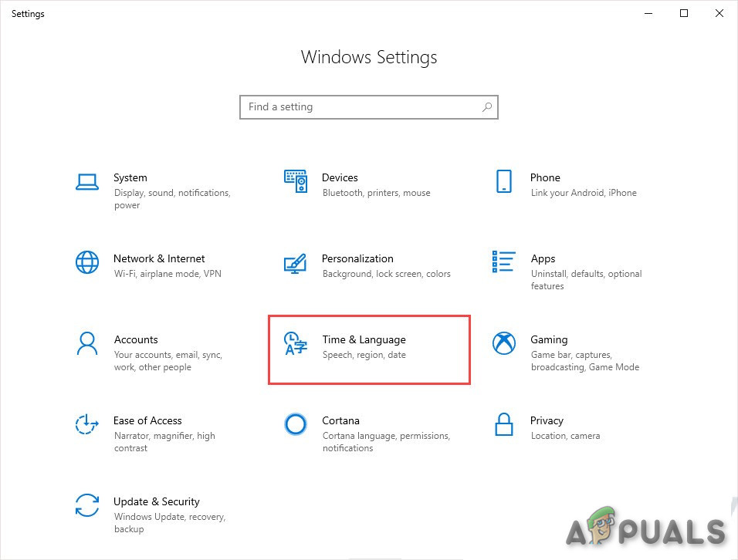Maximize the Settings window
738x560 pixels.
[x=683, y=13]
